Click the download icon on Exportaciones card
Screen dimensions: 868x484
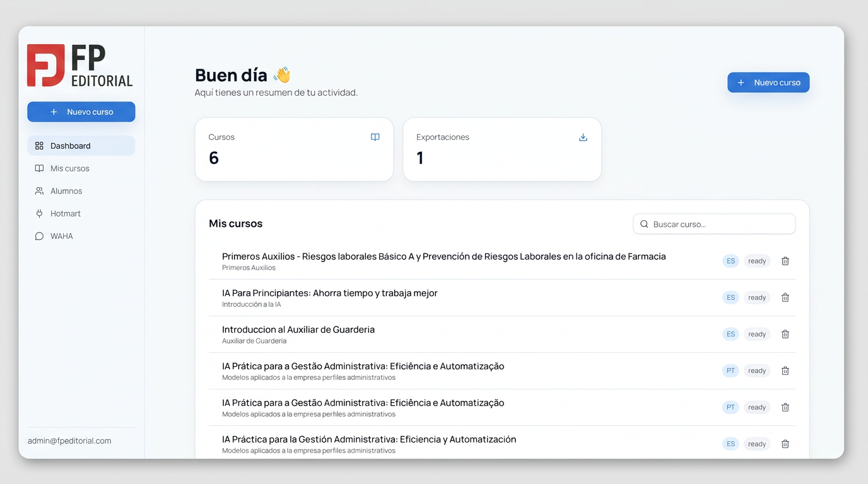pos(583,137)
